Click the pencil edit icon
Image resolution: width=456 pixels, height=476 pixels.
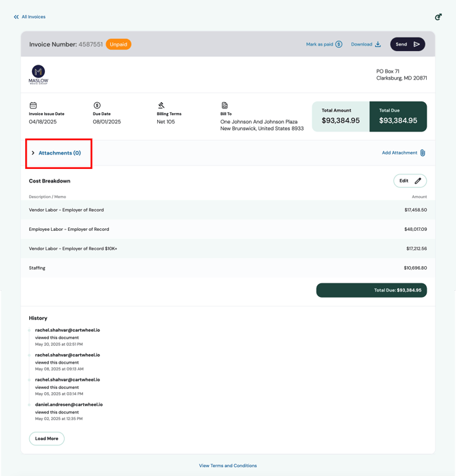(x=418, y=181)
